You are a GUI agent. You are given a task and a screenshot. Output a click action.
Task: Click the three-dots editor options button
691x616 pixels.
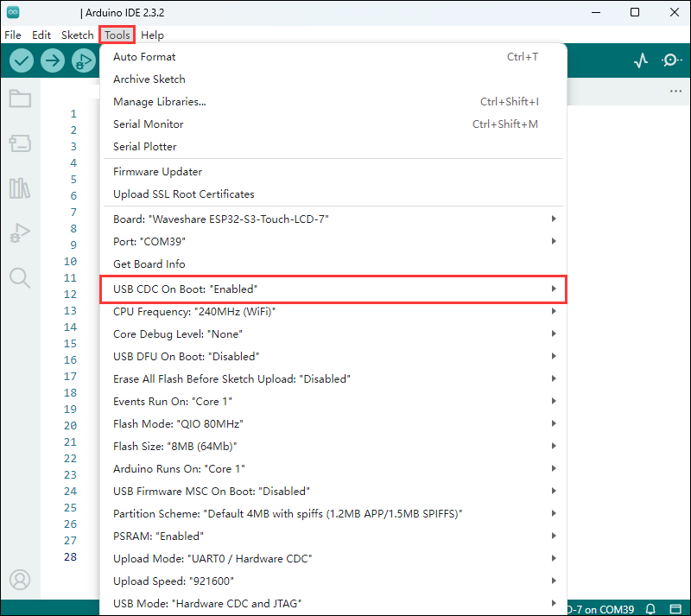pos(675,92)
